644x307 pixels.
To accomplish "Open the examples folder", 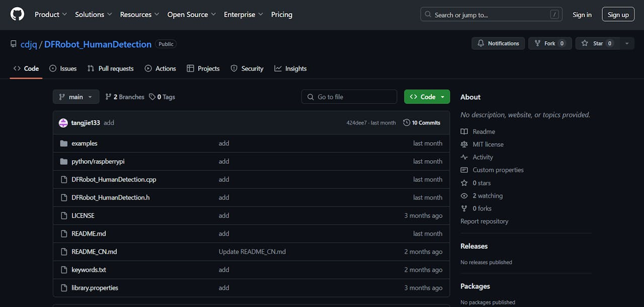I will (x=85, y=143).
